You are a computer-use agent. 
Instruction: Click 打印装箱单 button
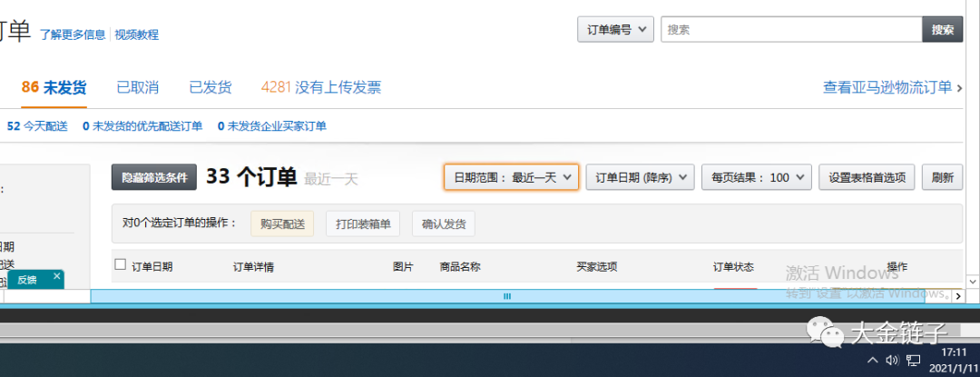coord(362,223)
